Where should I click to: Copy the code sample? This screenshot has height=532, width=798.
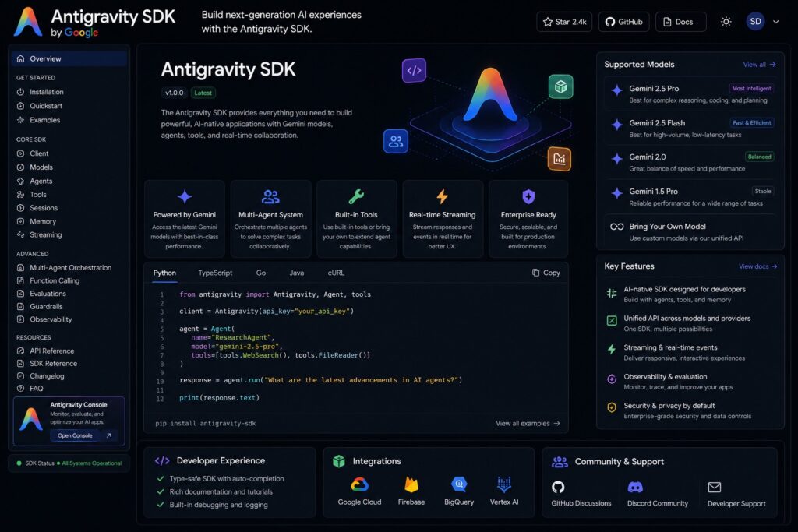546,273
